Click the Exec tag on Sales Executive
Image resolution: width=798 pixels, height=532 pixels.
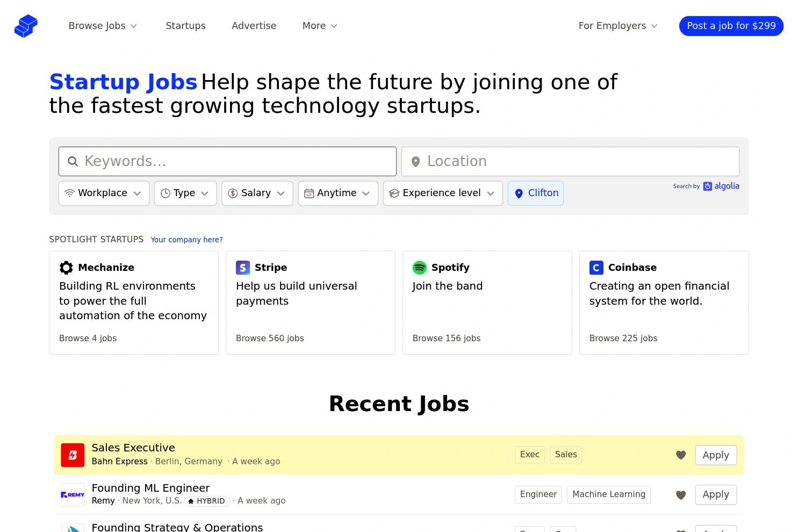(x=530, y=455)
